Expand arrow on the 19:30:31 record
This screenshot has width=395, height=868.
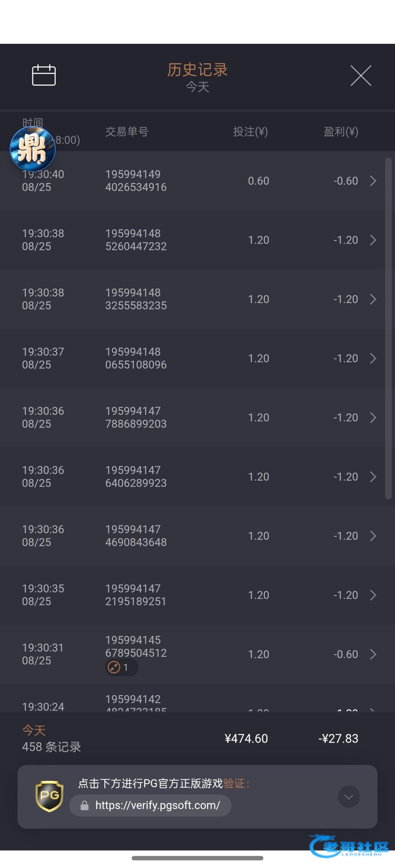(x=373, y=654)
